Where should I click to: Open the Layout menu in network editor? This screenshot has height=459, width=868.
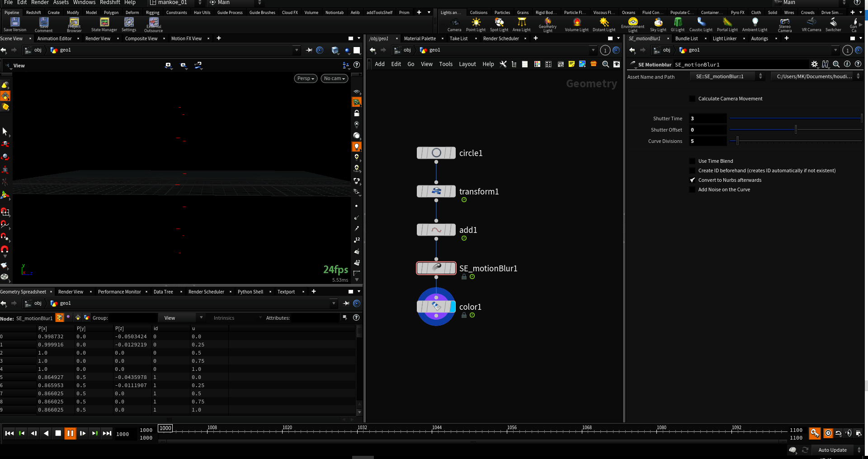[467, 64]
